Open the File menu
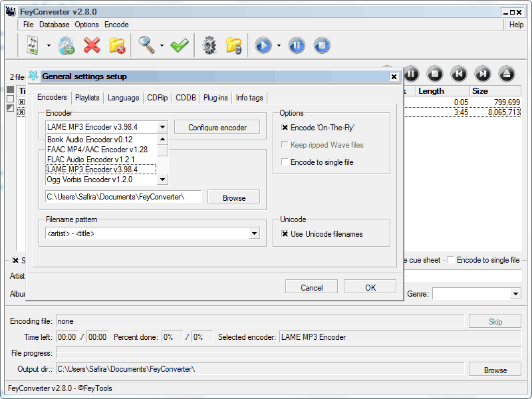 point(28,25)
